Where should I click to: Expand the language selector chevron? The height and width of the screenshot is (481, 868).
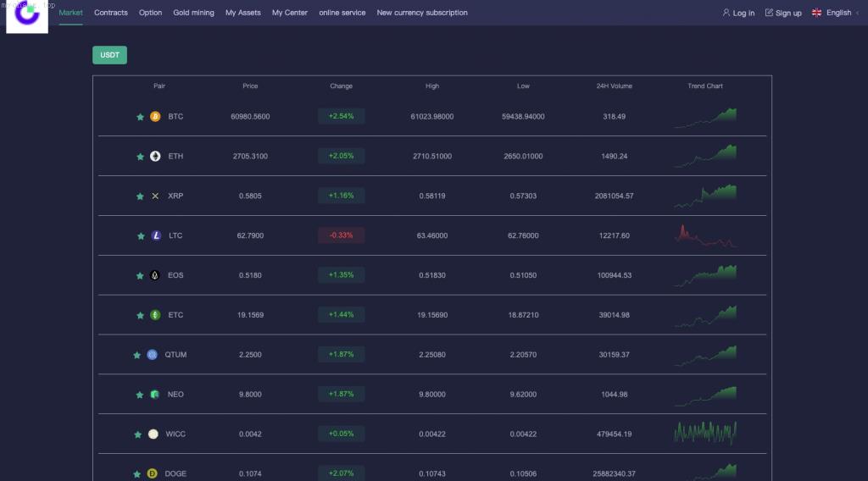(858, 13)
